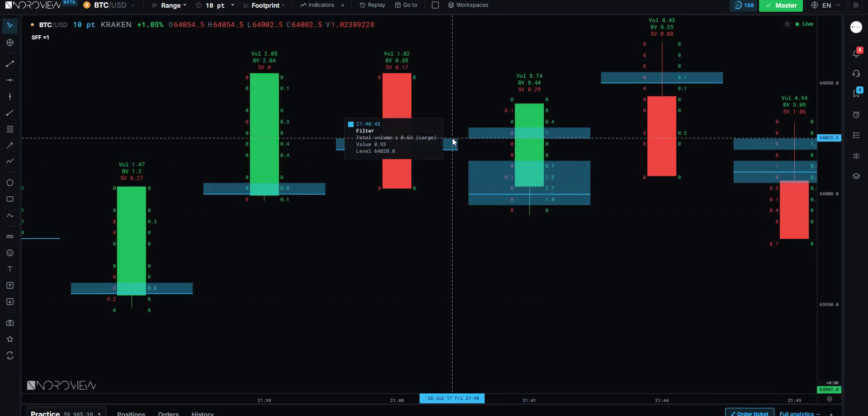Click the Go to button
The height and width of the screenshot is (416, 868).
(406, 5)
